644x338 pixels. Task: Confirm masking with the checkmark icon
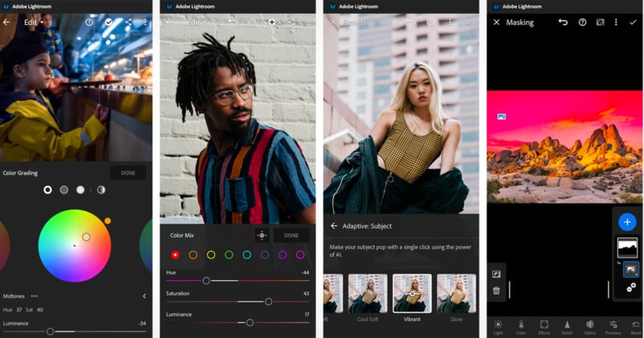point(633,23)
